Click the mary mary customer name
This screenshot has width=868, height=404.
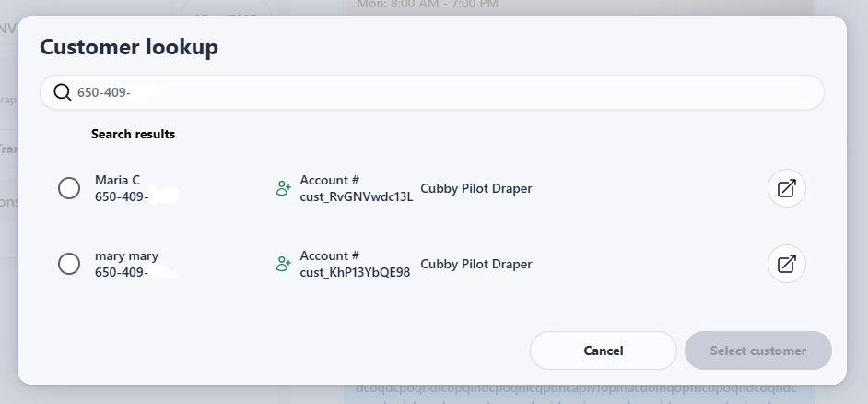[127, 256]
